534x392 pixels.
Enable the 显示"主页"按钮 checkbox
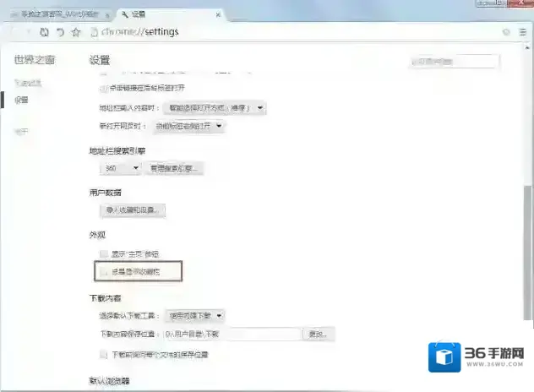click(104, 254)
